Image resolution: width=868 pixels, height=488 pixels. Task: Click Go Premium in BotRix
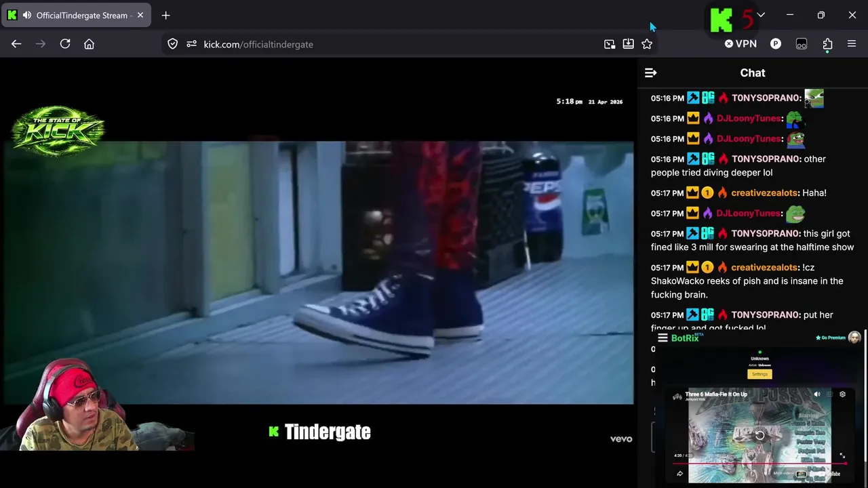click(831, 338)
